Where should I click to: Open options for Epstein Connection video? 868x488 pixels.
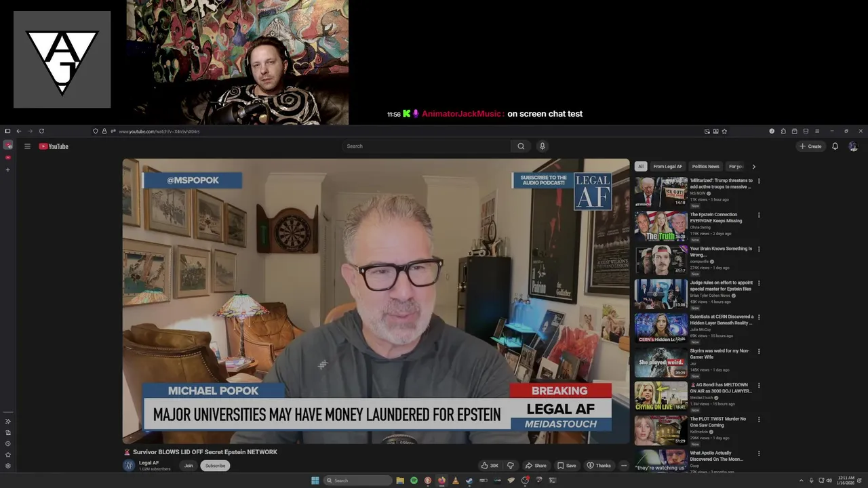tap(759, 215)
